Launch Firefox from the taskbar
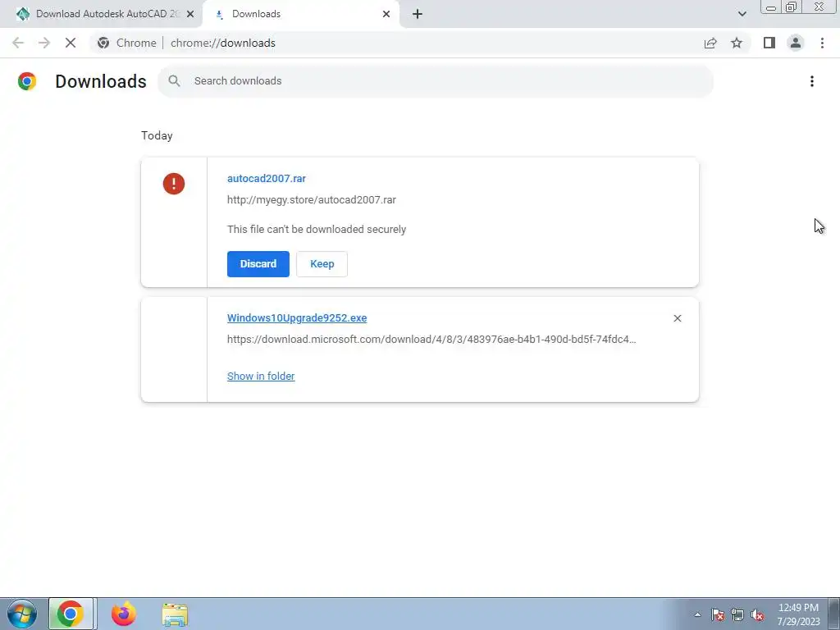 pyautogui.click(x=124, y=614)
